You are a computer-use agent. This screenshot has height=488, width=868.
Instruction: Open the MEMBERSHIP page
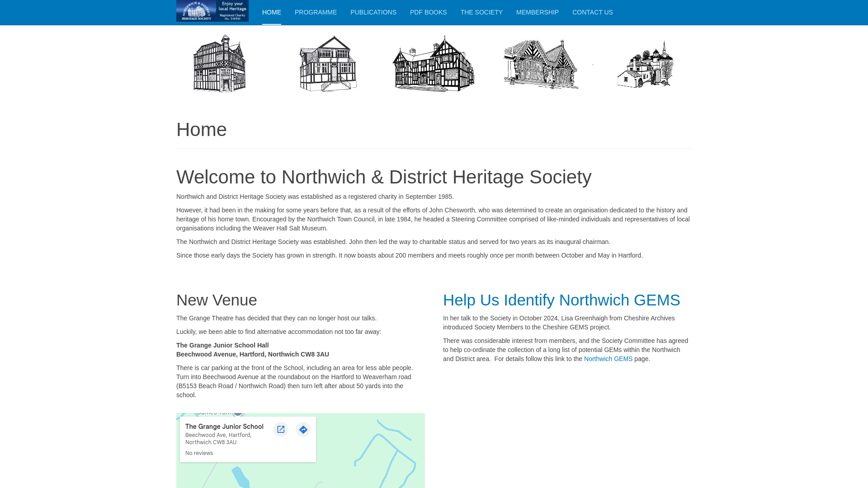[538, 12]
